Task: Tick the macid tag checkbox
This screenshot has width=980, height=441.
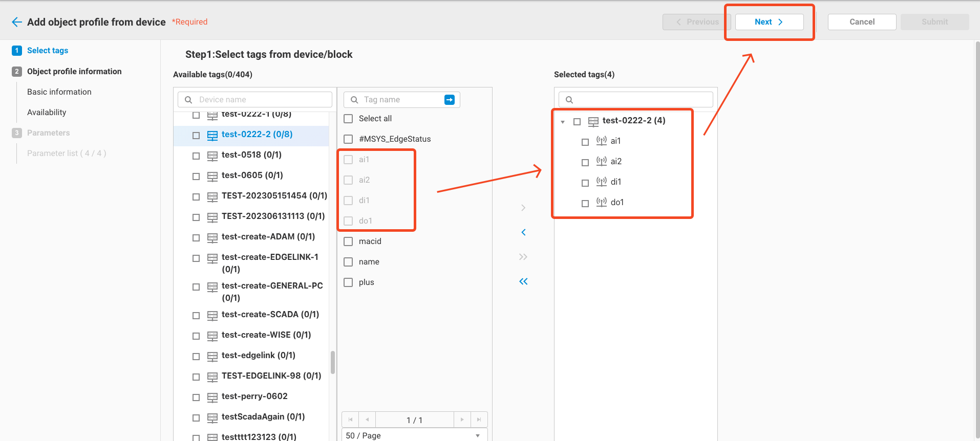Action: 349,241
